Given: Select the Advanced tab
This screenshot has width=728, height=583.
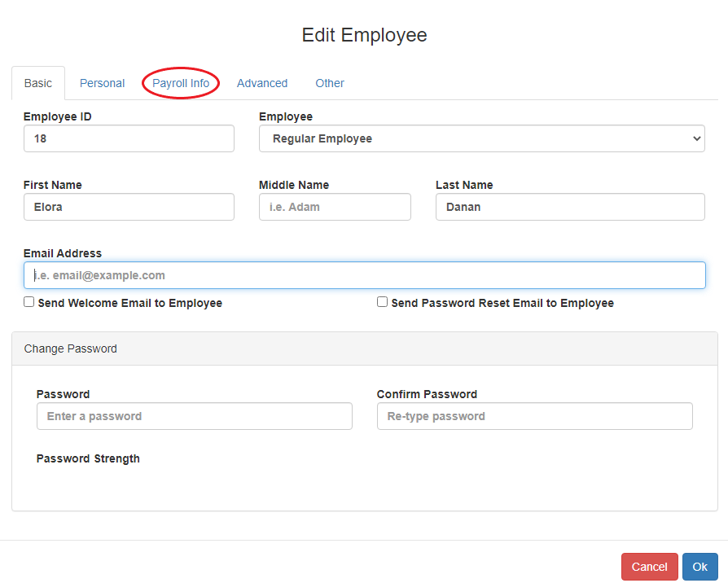Looking at the screenshot, I should tap(262, 83).
